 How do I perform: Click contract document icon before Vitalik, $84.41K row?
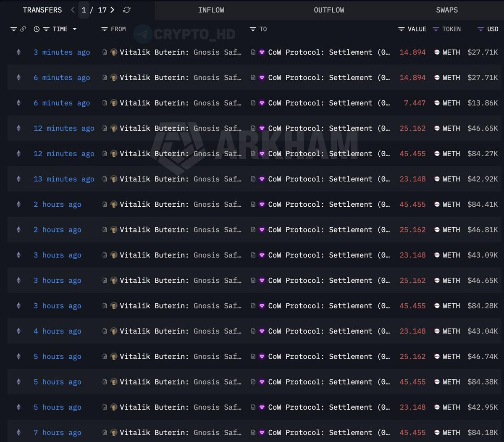(105, 204)
